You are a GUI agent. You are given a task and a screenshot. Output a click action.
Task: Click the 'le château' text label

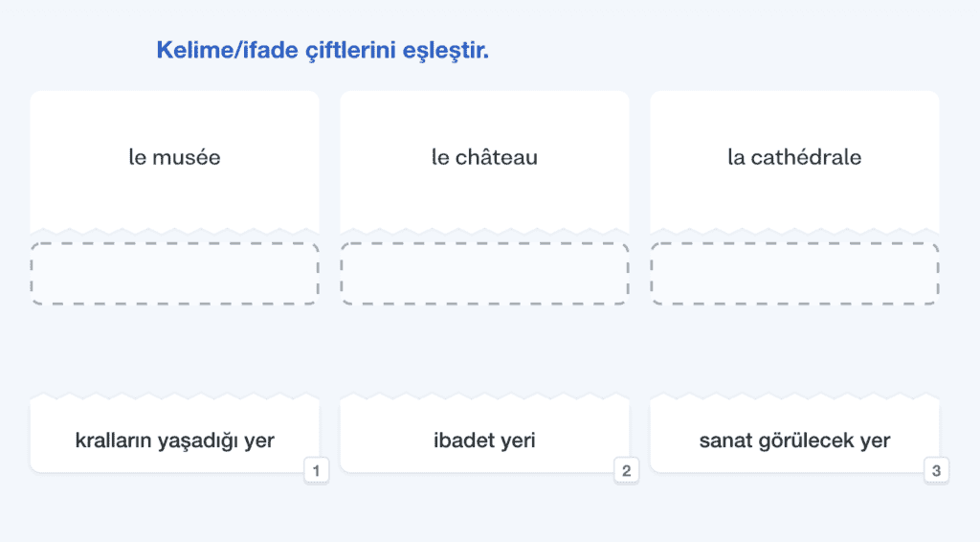coord(484,157)
